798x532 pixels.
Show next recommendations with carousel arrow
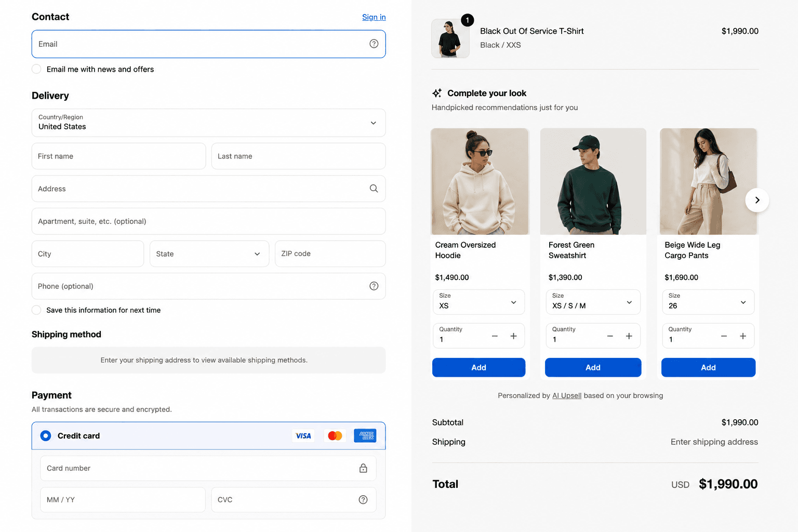click(757, 200)
